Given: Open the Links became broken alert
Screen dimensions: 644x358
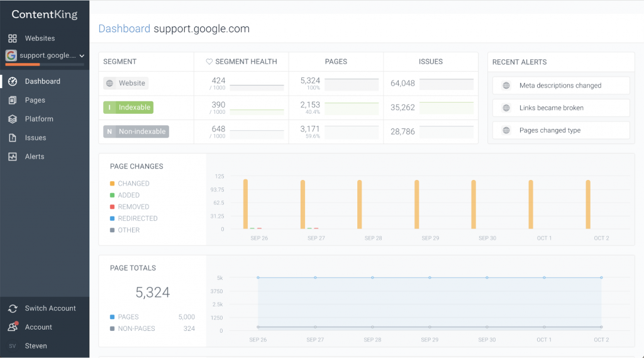Looking at the screenshot, I should (561, 108).
